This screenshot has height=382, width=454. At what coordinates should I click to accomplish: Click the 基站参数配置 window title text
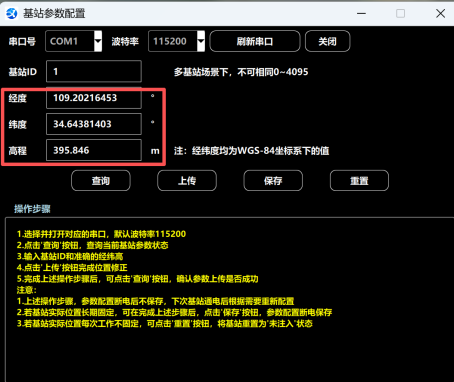tap(54, 14)
